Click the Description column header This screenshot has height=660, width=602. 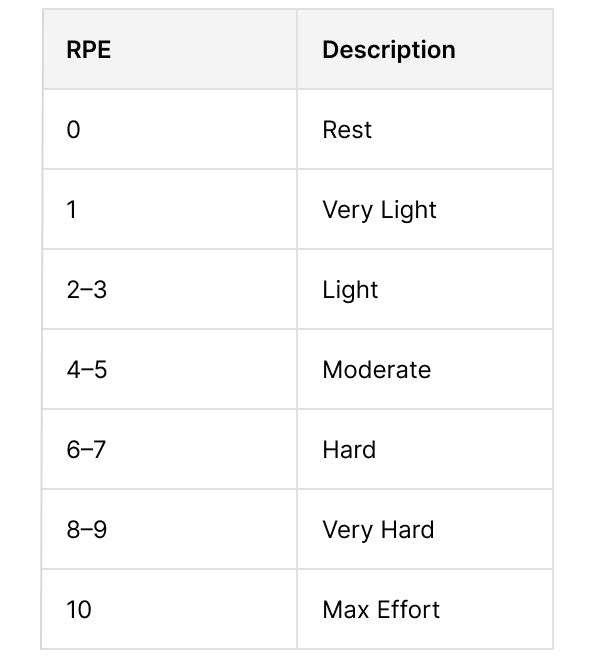click(388, 50)
